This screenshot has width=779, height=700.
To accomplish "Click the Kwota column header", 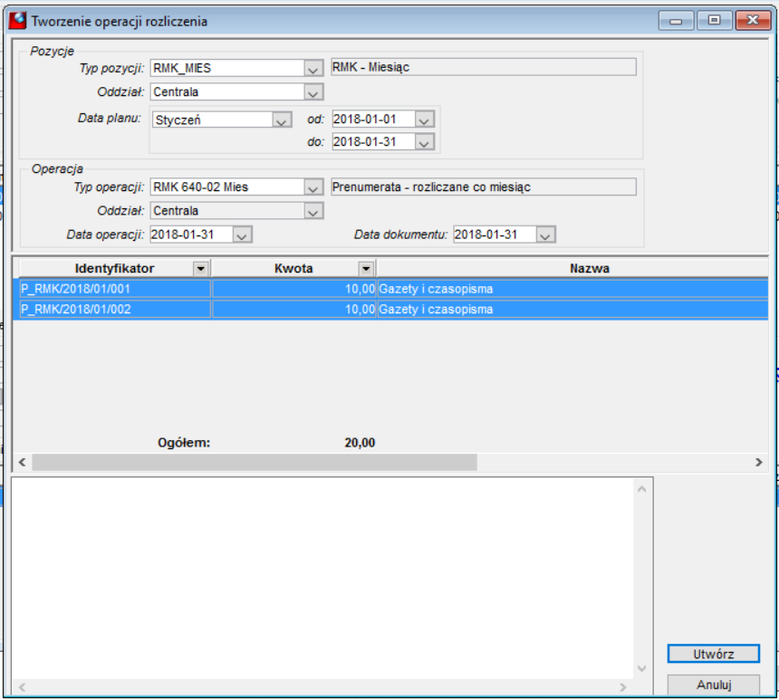I will tap(293, 269).
